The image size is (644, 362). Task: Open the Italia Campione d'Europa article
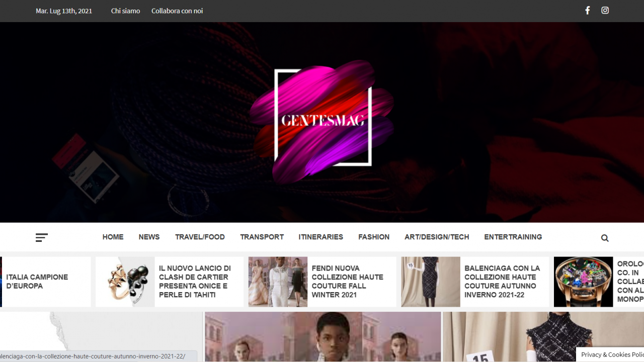coord(37,281)
